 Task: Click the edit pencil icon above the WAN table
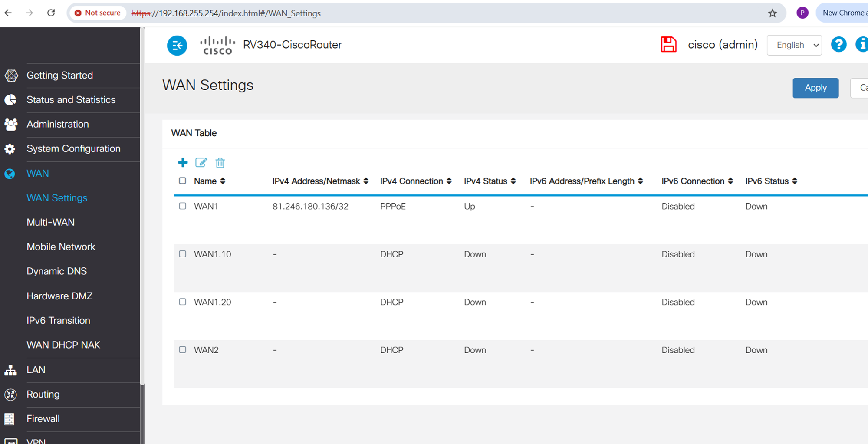click(x=201, y=163)
